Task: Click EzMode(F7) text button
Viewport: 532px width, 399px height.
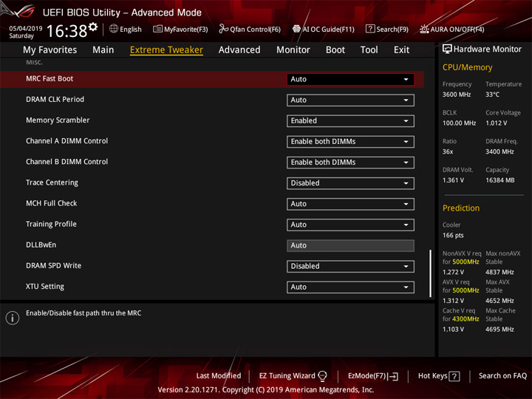Action: point(367,376)
